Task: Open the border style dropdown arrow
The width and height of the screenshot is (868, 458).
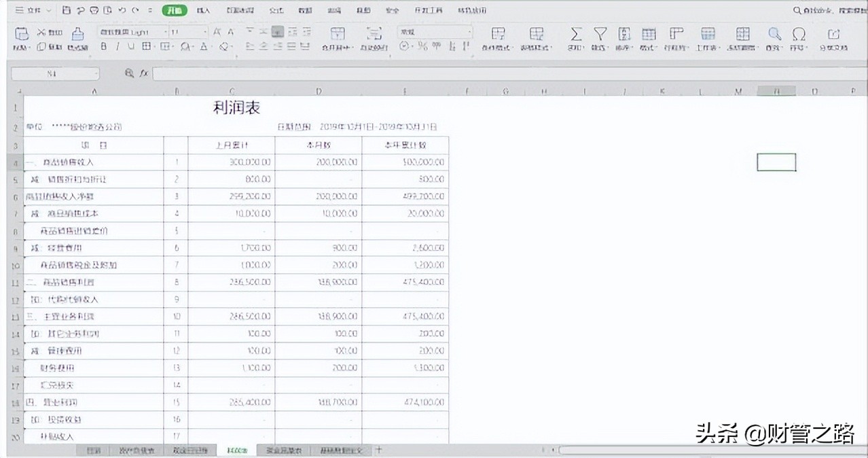Action: point(155,46)
